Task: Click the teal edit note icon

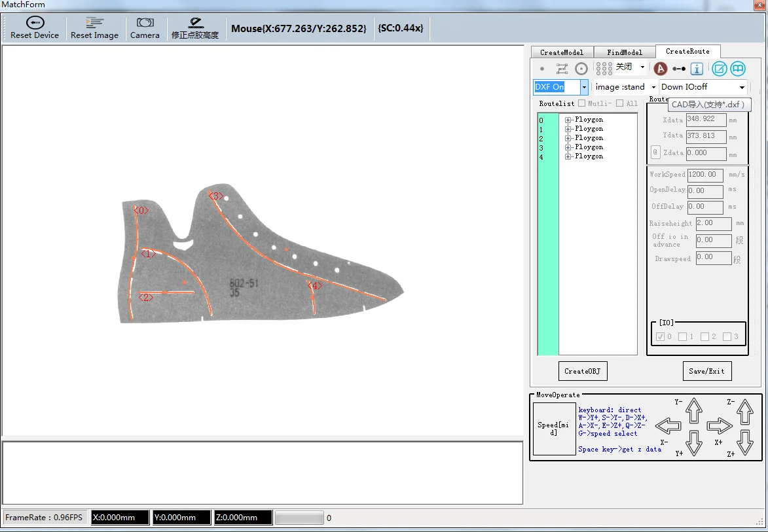Action: 720,69
